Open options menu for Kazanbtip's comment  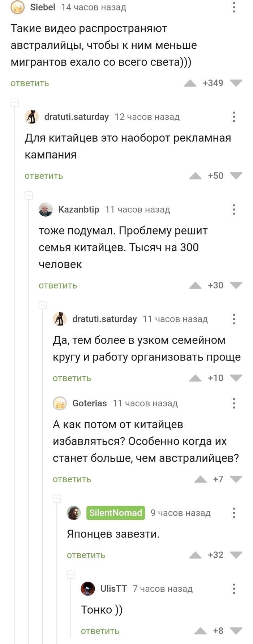(x=234, y=209)
